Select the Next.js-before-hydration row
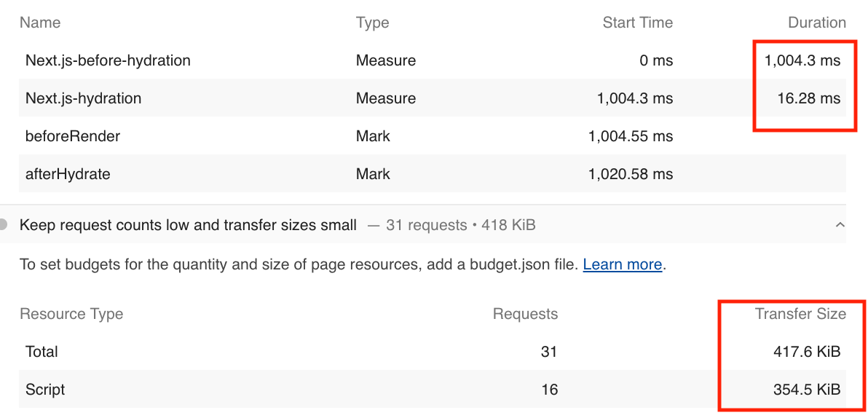This screenshot has height=418, width=868. [x=433, y=60]
